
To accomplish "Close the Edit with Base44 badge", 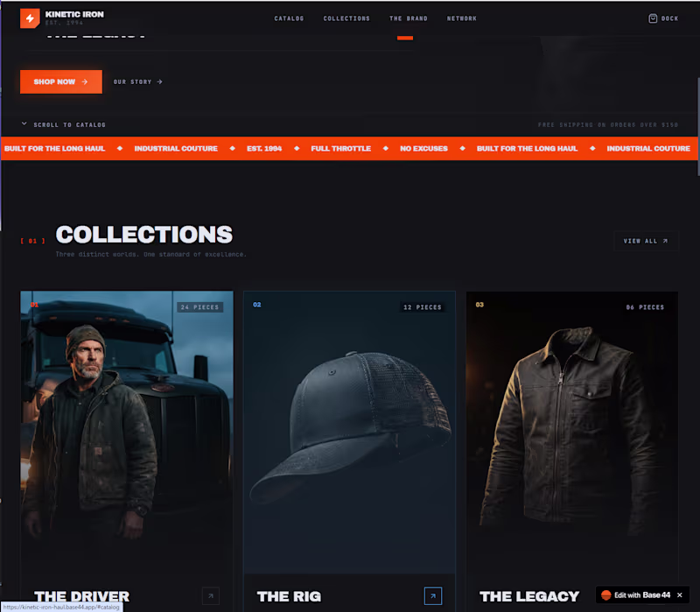I will coord(680,594).
